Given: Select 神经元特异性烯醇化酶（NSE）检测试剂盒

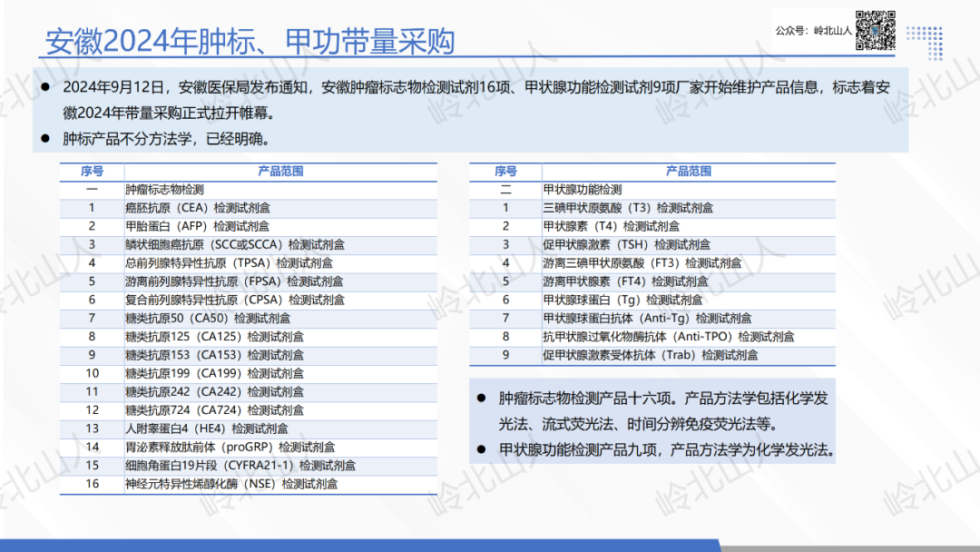Looking at the screenshot, I should 231,485.
